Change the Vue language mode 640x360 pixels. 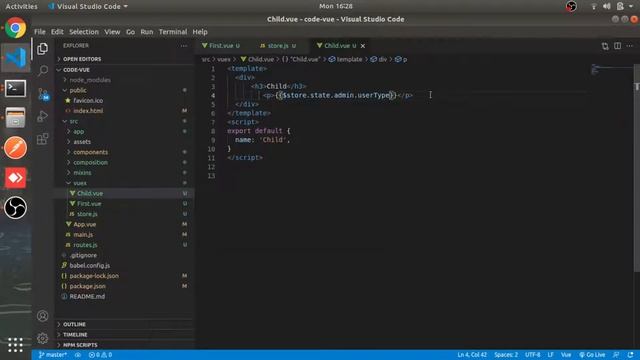[566, 355]
